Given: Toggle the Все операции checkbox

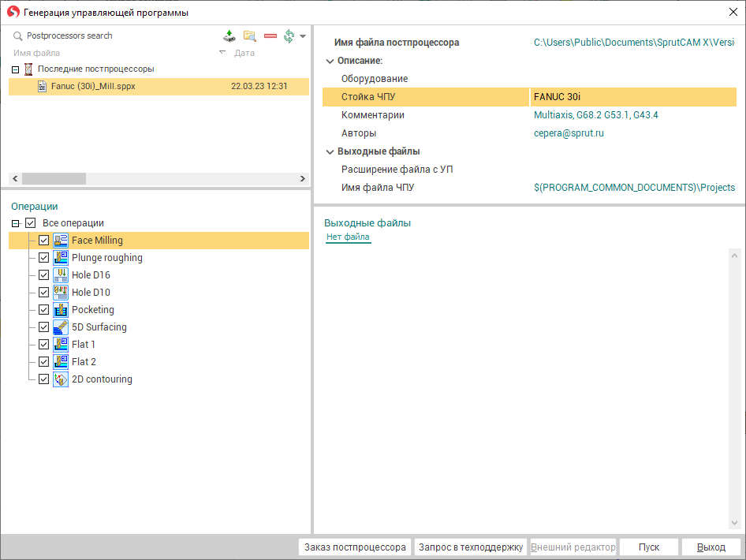Looking at the screenshot, I should click(31, 223).
